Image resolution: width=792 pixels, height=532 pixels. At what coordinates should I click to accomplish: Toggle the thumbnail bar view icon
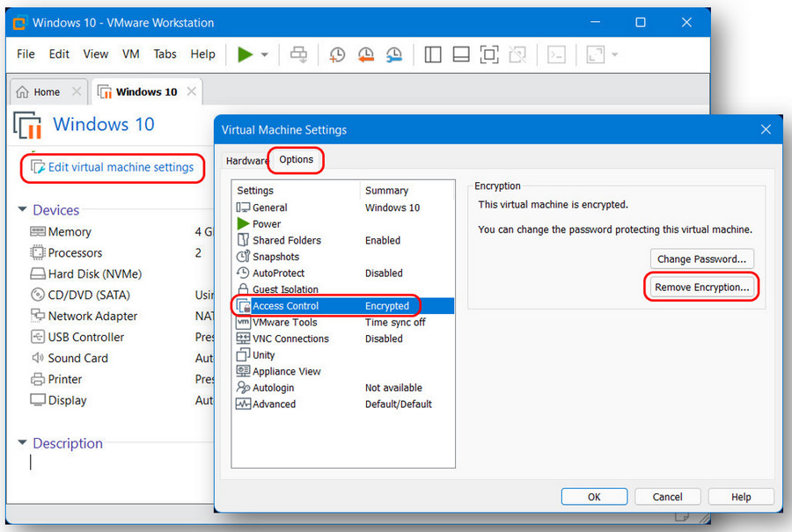point(461,55)
